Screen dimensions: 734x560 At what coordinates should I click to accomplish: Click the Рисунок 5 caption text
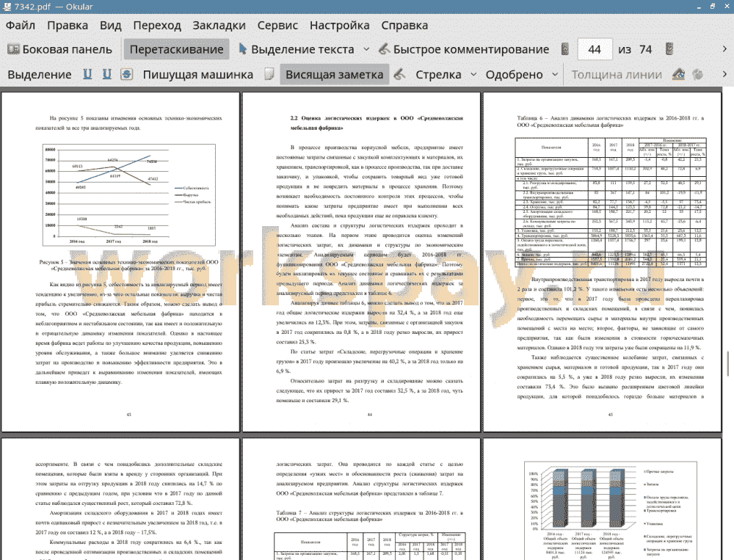[128, 266]
